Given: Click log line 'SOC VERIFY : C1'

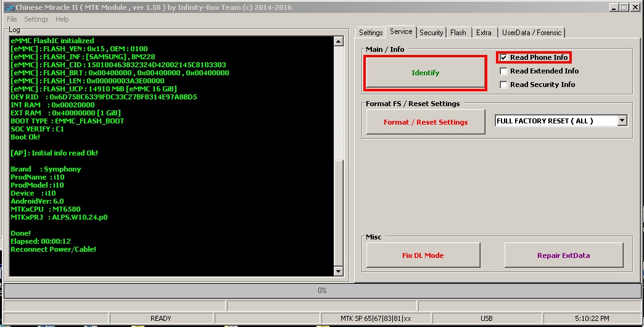Looking at the screenshot, I should 38,129.
